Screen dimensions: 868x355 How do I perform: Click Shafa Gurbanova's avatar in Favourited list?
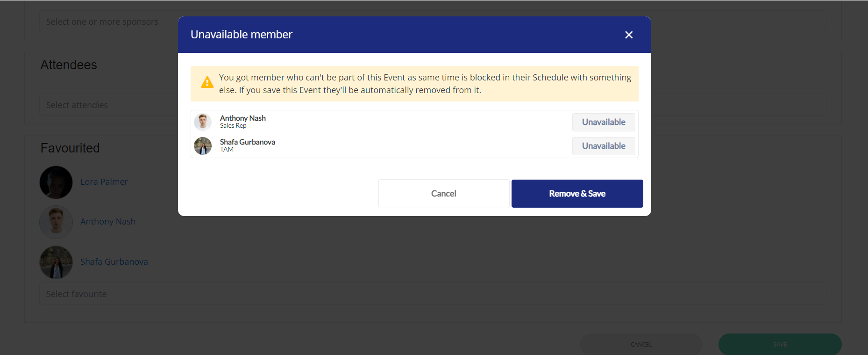(56, 262)
